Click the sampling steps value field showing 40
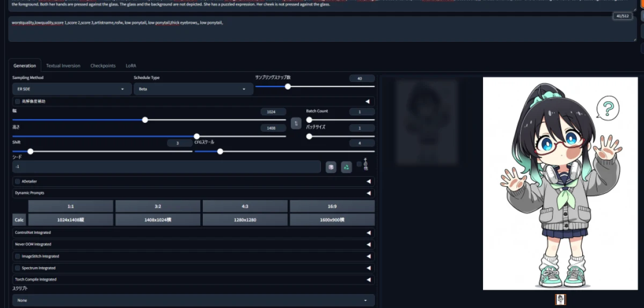The width and height of the screenshot is (644, 308). pos(362,78)
